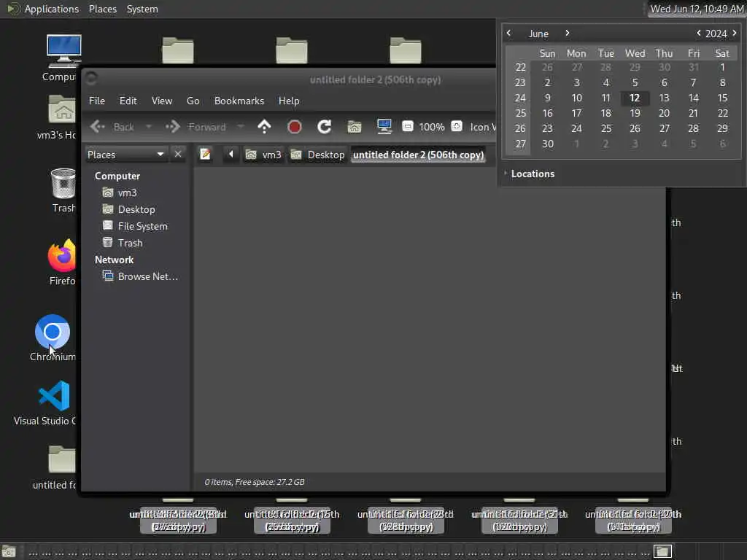Click the show desktop button in bottom panel
The height and width of the screenshot is (560, 747).
(x=9, y=551)
